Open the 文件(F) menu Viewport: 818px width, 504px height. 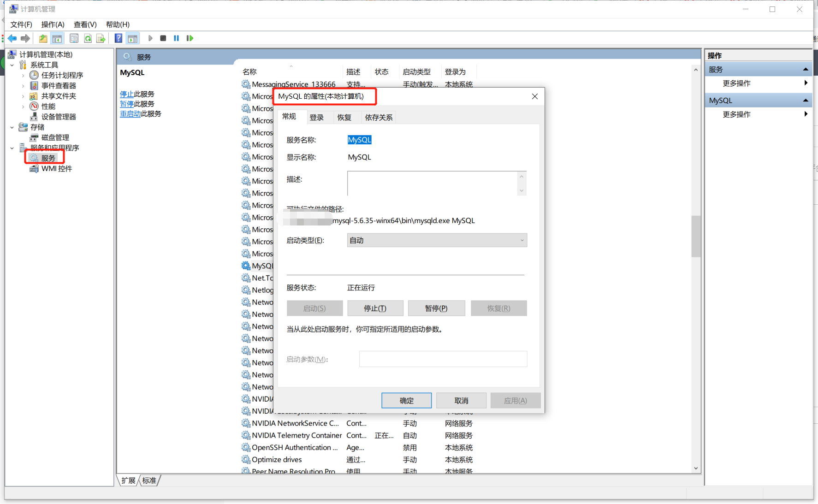(21, 24)
